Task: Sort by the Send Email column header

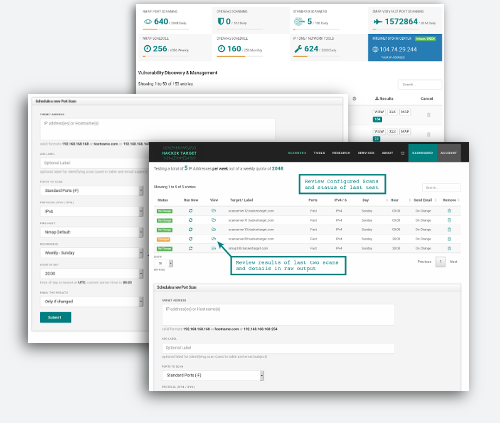Action: (x=423, y=200)
